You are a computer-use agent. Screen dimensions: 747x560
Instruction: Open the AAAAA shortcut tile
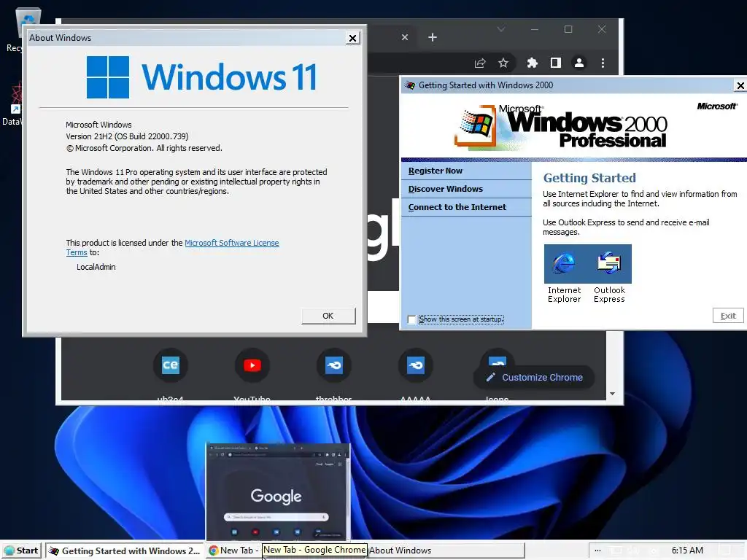pyautogui.click(x=415, y=365)
